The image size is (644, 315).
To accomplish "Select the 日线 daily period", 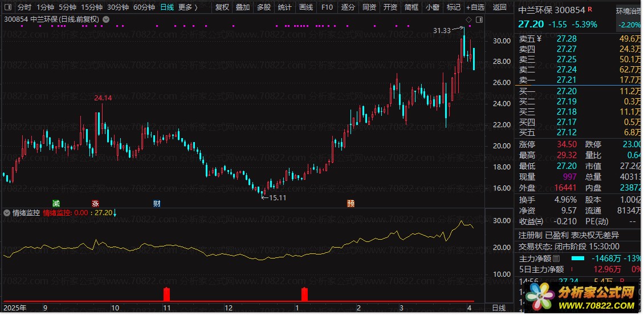I will (x=167, y=7).
